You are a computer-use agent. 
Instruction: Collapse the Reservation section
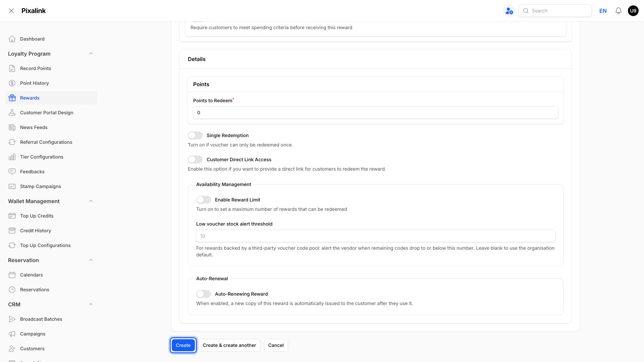tap(91, 260)
